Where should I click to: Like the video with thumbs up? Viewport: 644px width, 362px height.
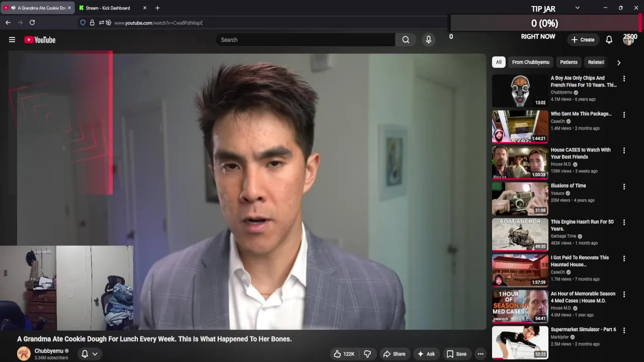[x=344, y=354]
